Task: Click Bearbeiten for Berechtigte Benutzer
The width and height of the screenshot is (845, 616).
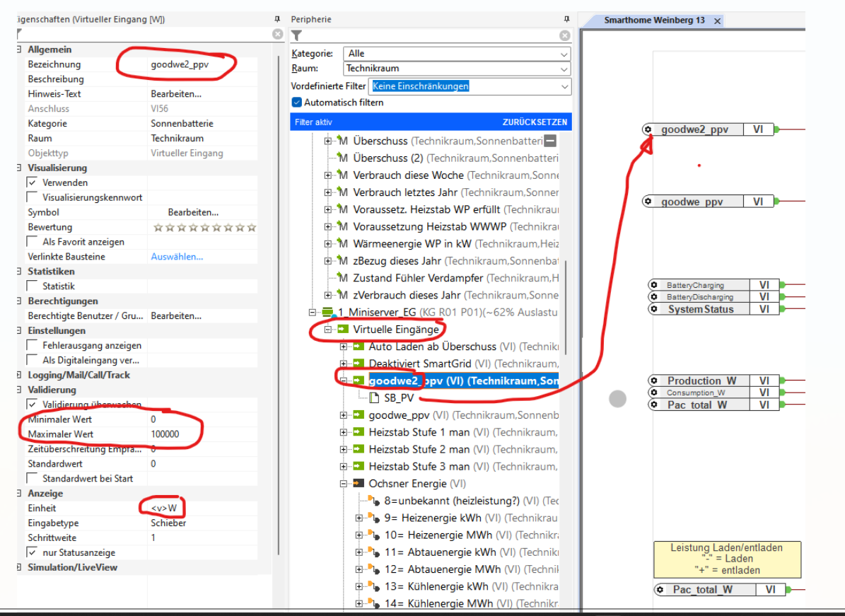Action: click(176, 316)
